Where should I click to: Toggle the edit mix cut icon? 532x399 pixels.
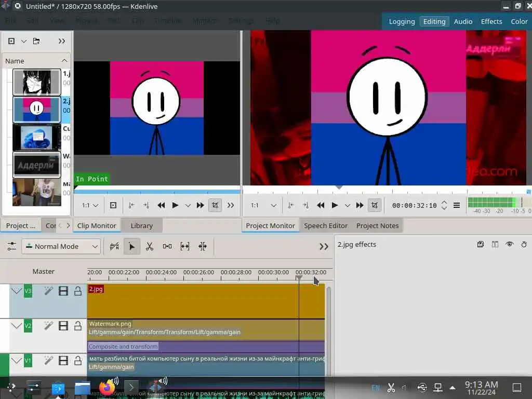point(114,246)
